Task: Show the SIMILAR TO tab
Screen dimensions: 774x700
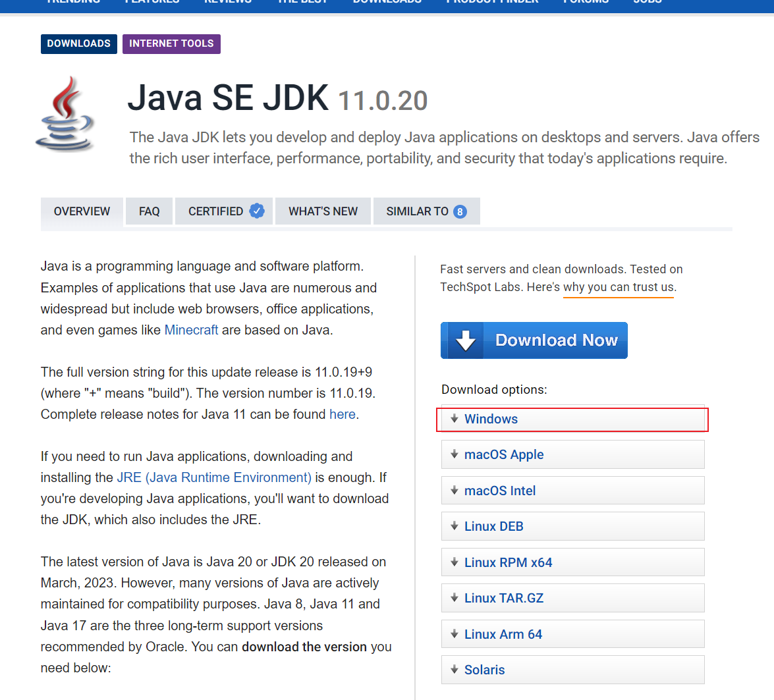Action: tap(426, 211)
